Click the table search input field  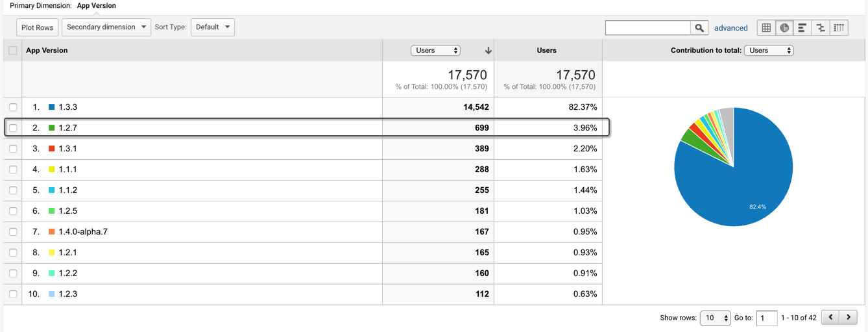point(647,28)
